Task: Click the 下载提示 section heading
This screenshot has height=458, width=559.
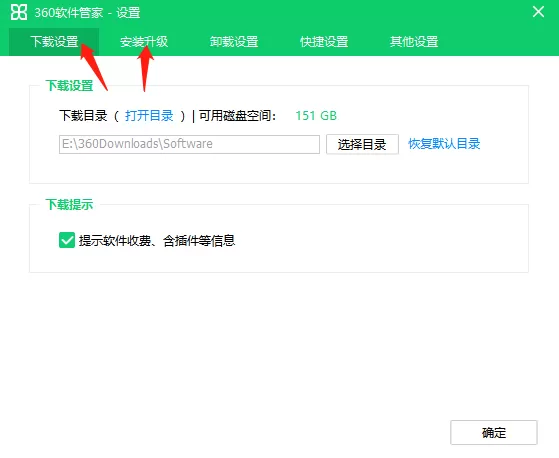Action: (x=69, y=204)
